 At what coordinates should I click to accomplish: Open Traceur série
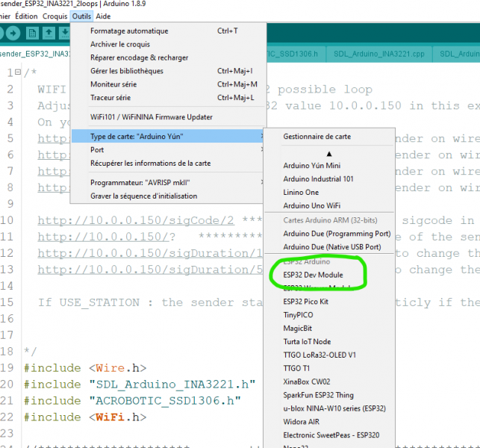(167, 98)
